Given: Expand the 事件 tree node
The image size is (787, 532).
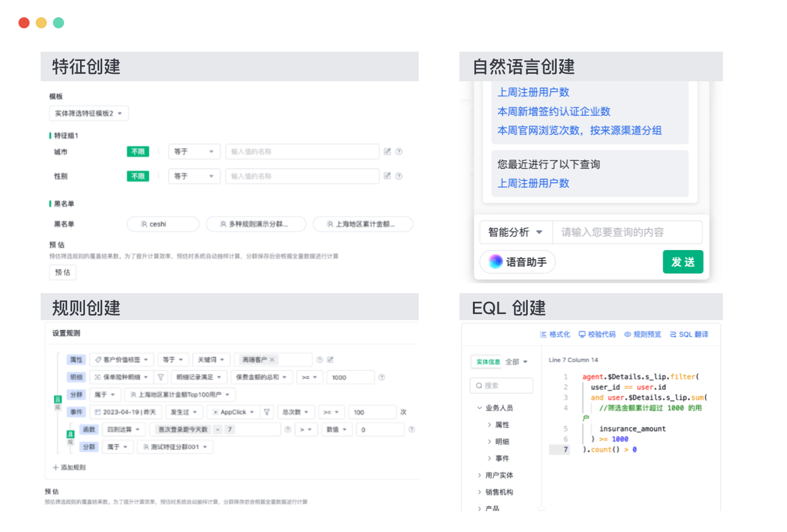Looking at the screenshot, I should tap(490, 458).
